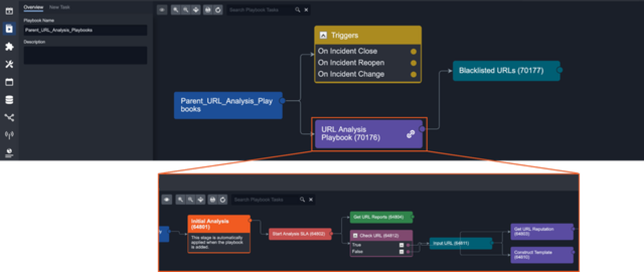Screen dimensions: 644x272
Task: Click the Playbook Name input field
Action: tap(85, 30)
